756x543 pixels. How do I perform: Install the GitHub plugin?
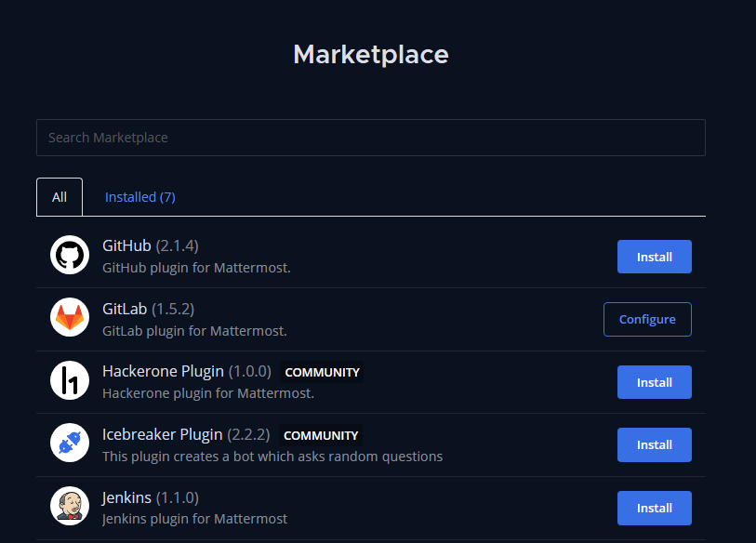[x=655, y=257]
